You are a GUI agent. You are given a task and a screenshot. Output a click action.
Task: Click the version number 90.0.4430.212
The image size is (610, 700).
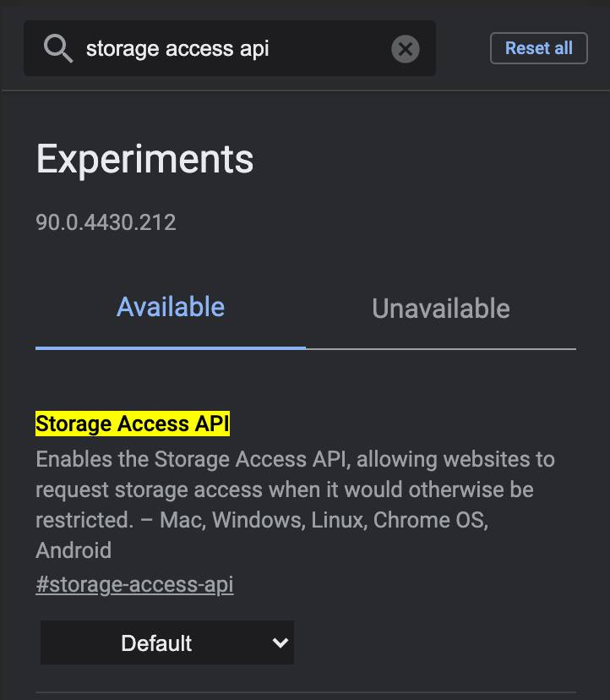click(106, 222)
